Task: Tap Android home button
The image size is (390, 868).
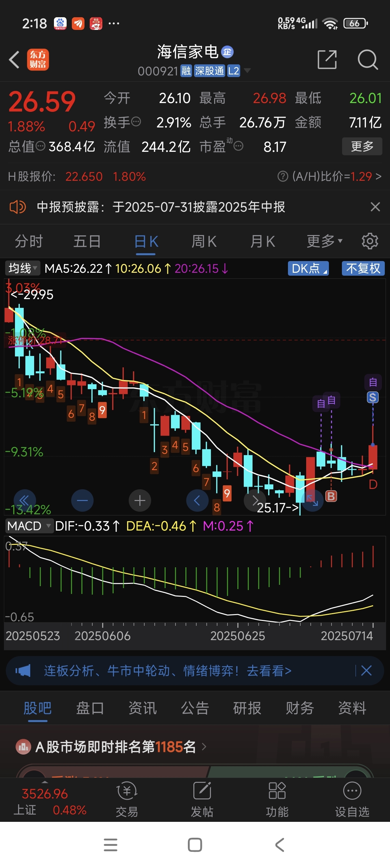Action: pos(195,845)
